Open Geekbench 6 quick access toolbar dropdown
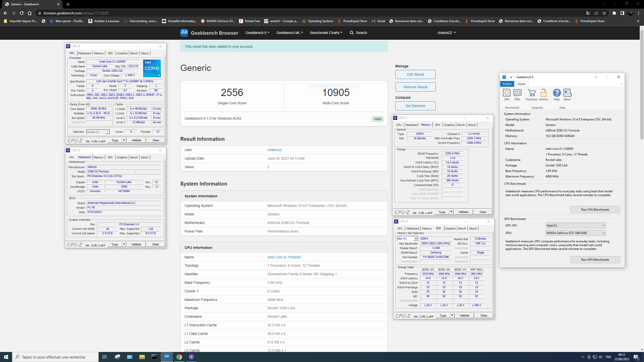This screenshot has height=362, width=644. 511,77
